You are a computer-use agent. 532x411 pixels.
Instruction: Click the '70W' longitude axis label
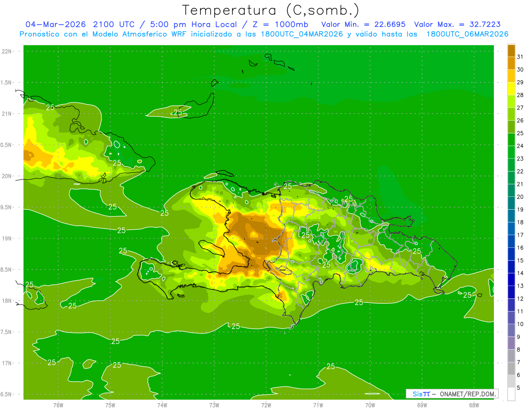point(370,405)
